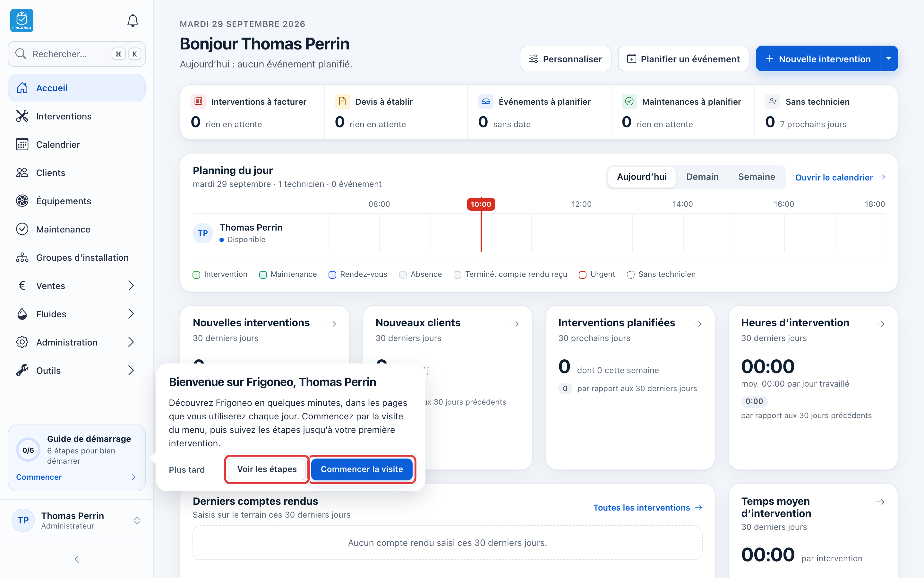
Task: Switch planning to Semaine tab
Action: (x=757, y=177)
